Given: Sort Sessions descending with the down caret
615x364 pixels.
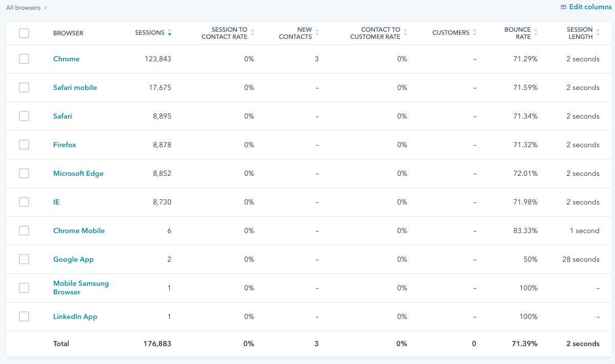Looking at the screenshot, I should pyautogui.click(x=169, y=35).
